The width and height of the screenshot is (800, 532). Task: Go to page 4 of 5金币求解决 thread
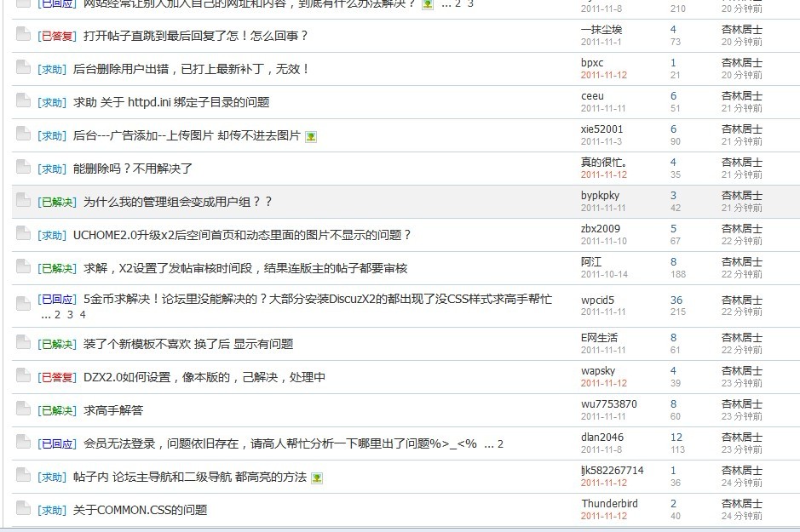pyautogui.click(x=82, y=315)
